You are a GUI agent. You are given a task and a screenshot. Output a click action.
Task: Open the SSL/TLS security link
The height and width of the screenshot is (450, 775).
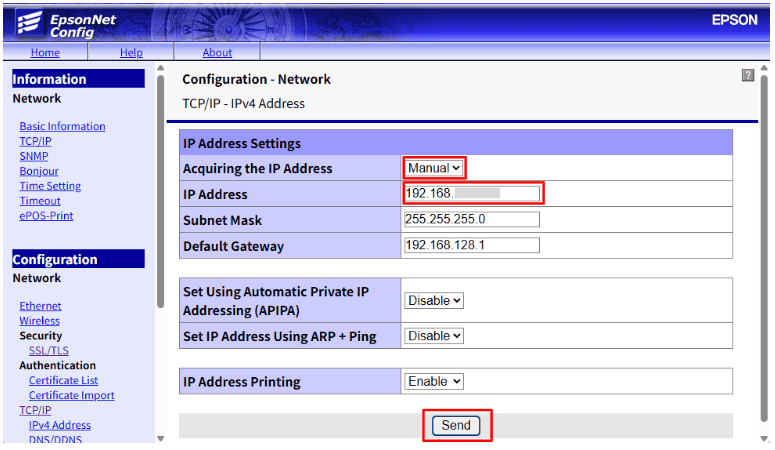pyautogui.click(x=48, y=351)
